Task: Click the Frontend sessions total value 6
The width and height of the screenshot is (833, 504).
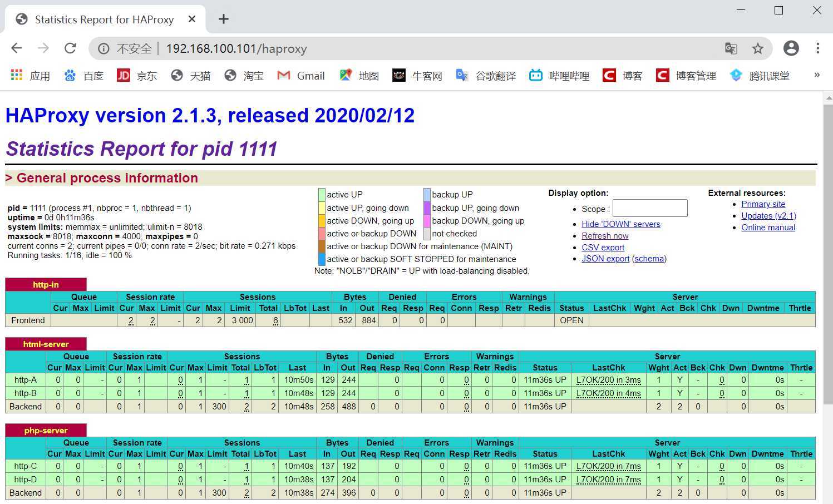Action: [275, 320]
